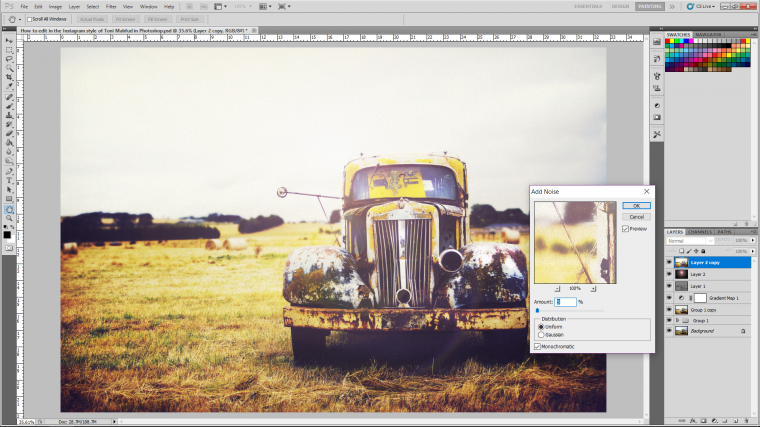The height and width of the screenshot is (427, 760).
Task: Open the Image menu
Action: pyautogui.click(x=55, y=7)
